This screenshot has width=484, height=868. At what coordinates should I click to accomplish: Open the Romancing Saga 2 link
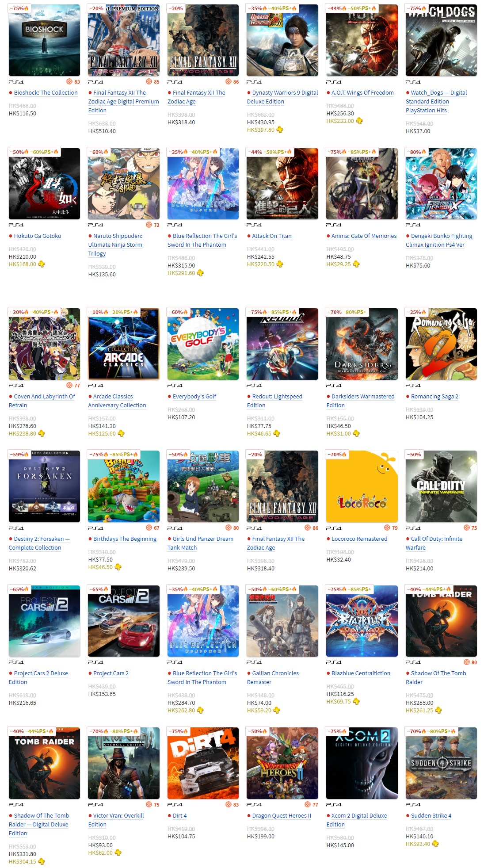point(434,397)
